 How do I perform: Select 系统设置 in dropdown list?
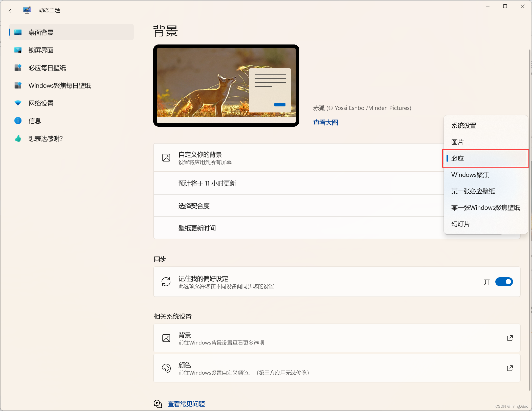(x=463, y=126)
